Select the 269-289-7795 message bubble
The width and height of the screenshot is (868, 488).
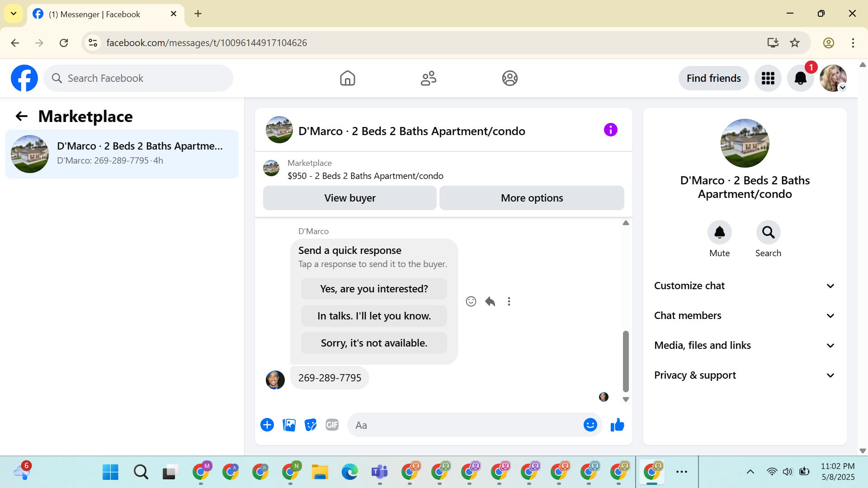(330, 378)
